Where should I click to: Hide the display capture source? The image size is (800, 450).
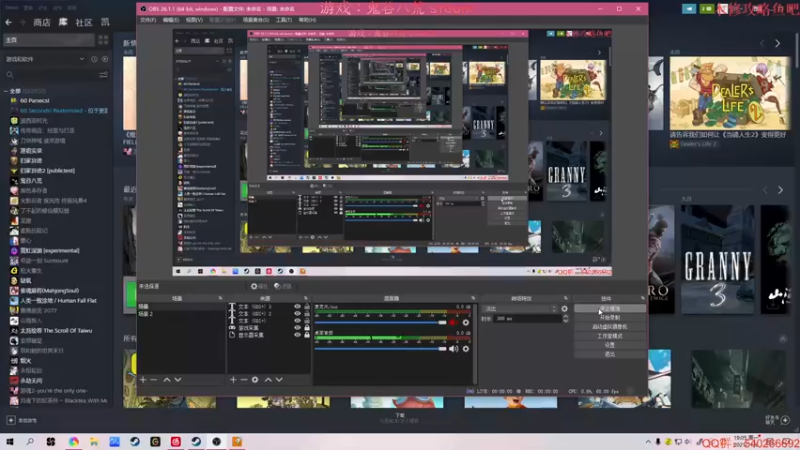pyautogui.click(x=297, y=335)
